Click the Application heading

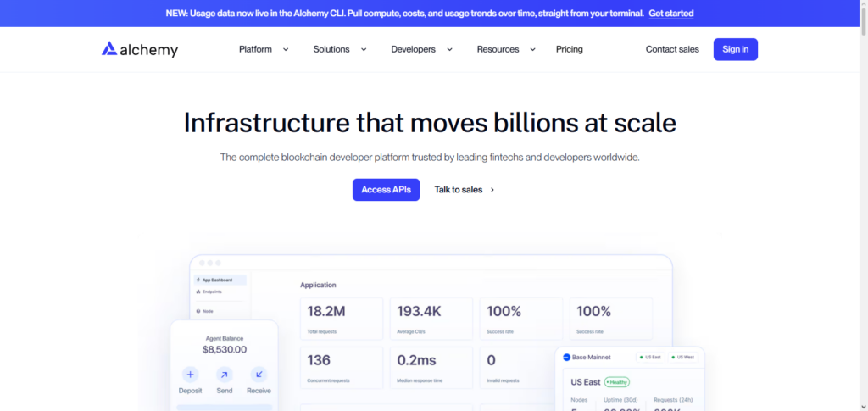pos(318,285)
